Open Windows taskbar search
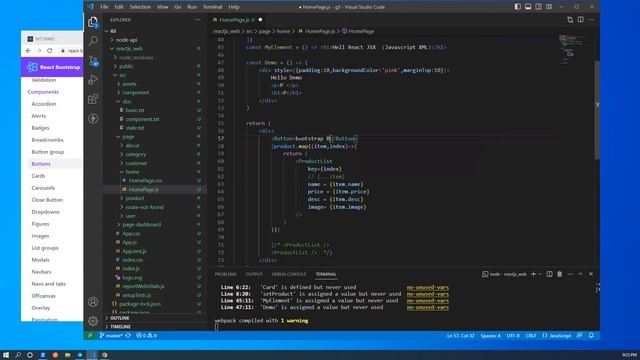The image size is (640, 360). tap(18, 355)
